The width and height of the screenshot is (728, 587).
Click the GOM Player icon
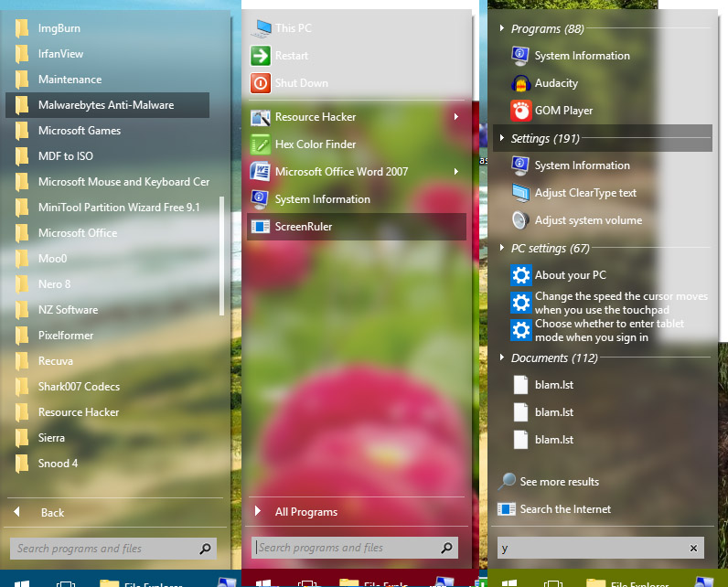tap(521, 111)
